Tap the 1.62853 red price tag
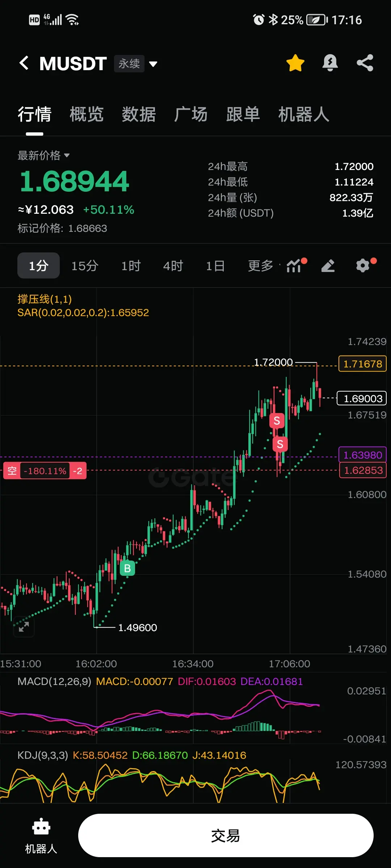391x868 pixels. [363, 470]
